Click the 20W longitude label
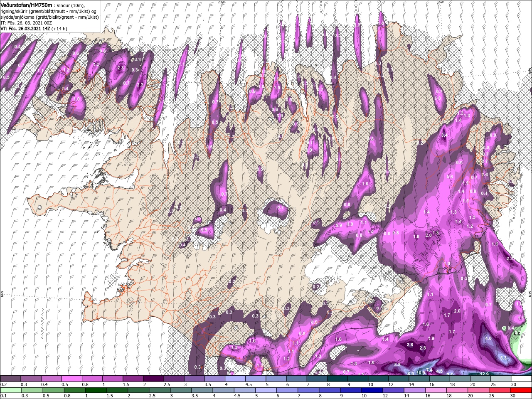Image resolution: width=532 pixels, height=399 pixels. pyautogui.click(x=221, y=2)
